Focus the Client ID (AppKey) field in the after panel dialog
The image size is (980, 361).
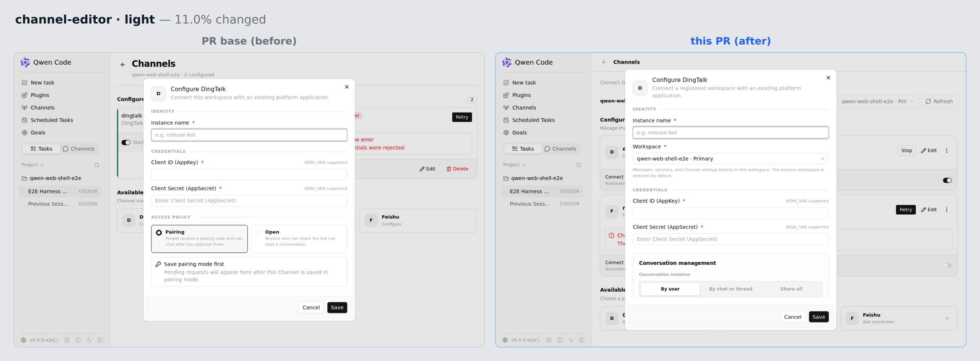coord(731,213)
